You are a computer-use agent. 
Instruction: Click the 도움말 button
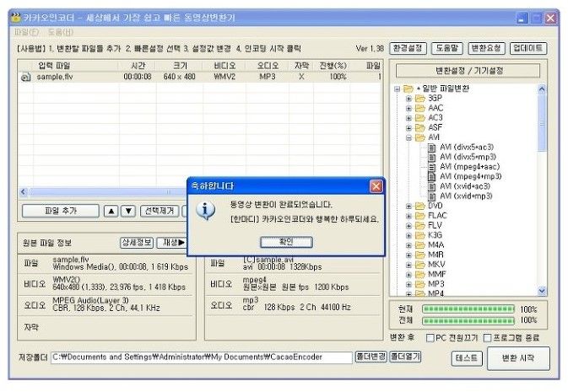point(446,48)
